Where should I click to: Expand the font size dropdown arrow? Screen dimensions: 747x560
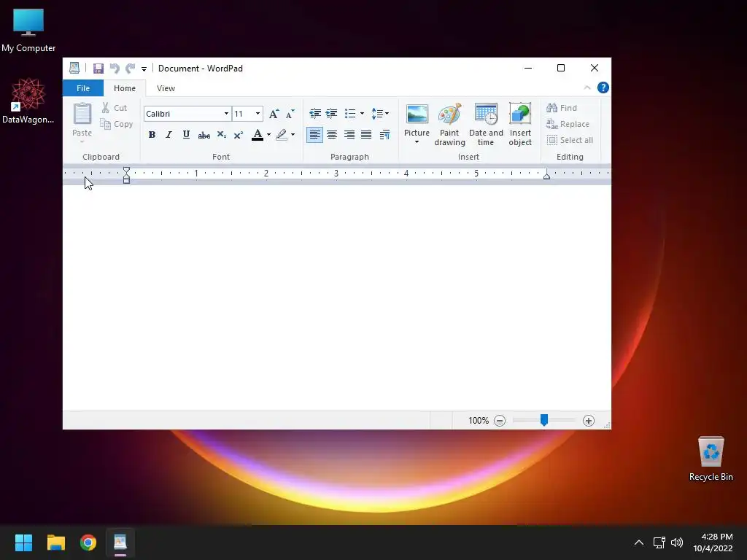coord(258,114)
